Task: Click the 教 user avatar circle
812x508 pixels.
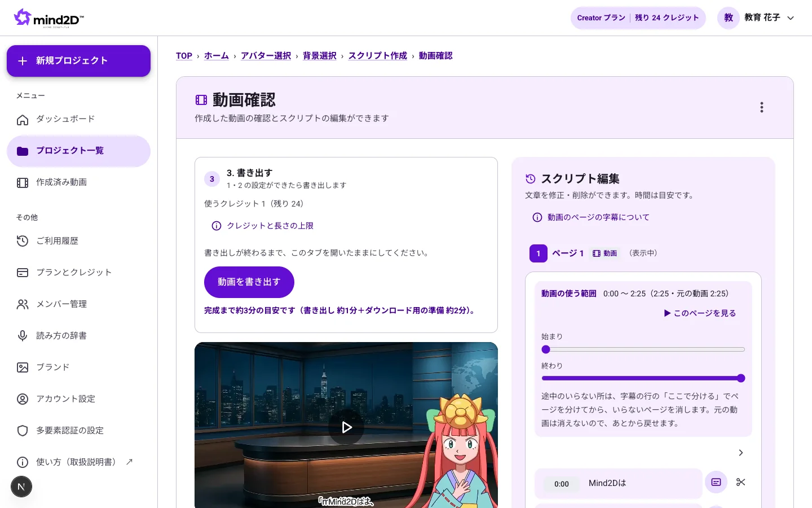Action: coord(729,18)
